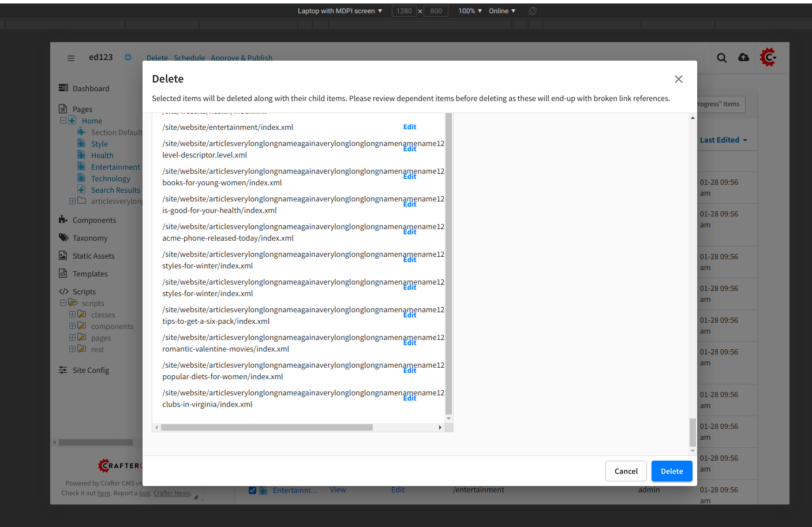Open Taxonomy in the sidebar

(90, 238)
